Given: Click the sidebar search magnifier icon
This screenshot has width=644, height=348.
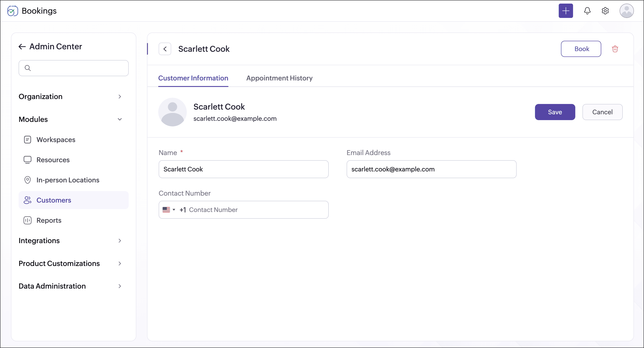Looking at the screenshot, I should [28, 68].
